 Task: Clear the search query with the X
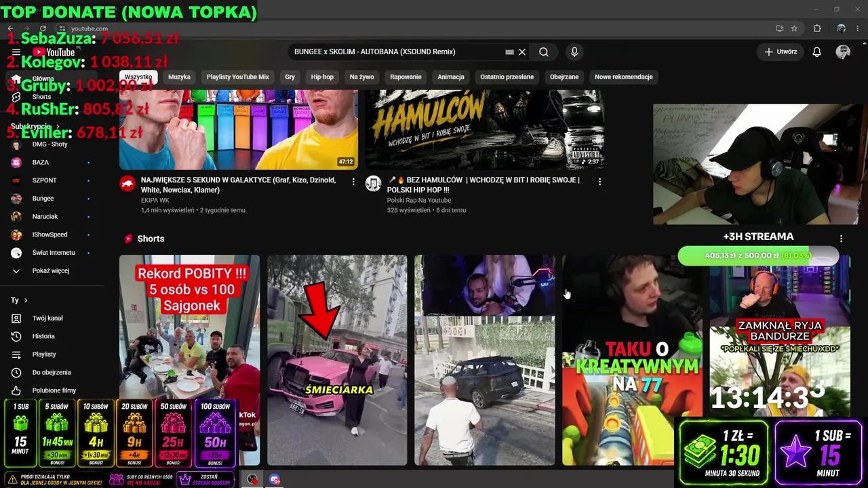522,52
